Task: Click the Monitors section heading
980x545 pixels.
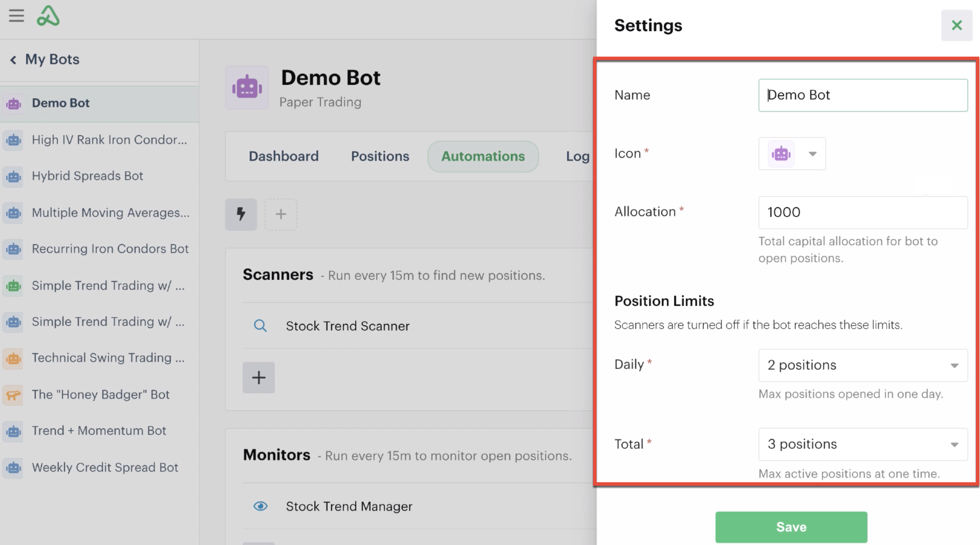Action: tap(277, 455)
